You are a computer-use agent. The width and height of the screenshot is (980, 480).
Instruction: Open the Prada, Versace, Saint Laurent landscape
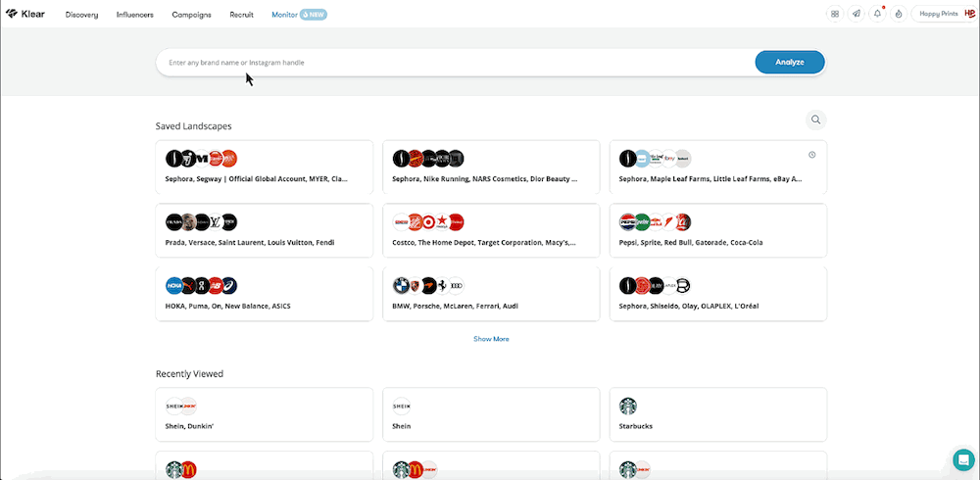tap(265, 230)
